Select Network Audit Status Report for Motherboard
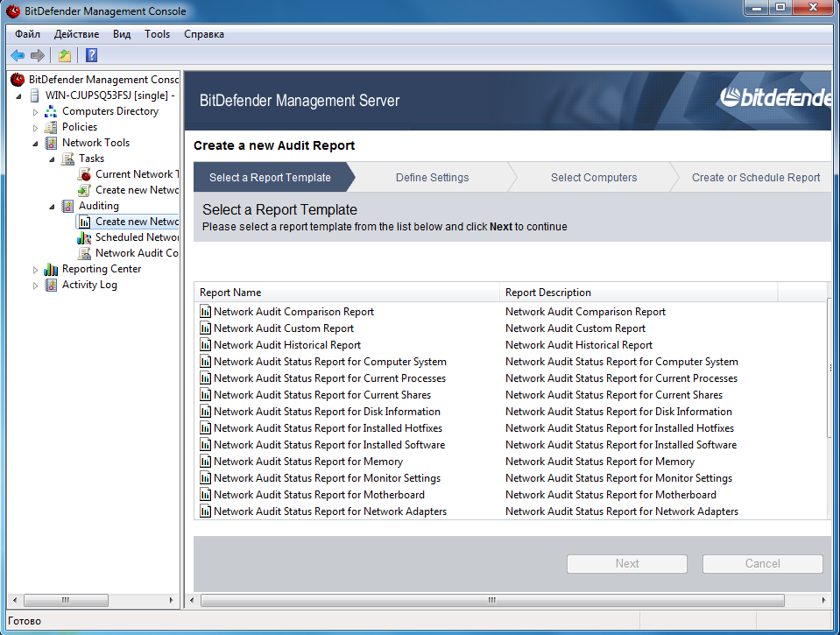This screenshot has height=635, width=840. point(320,495)
